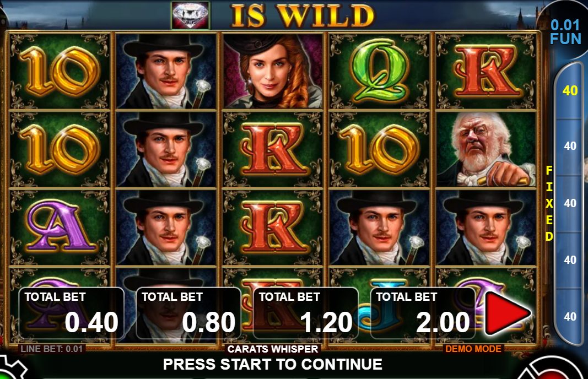588x379 pixels.
Task: Click the DEMO MODE label
Action: pyautogui.click(x=473, y=349)
